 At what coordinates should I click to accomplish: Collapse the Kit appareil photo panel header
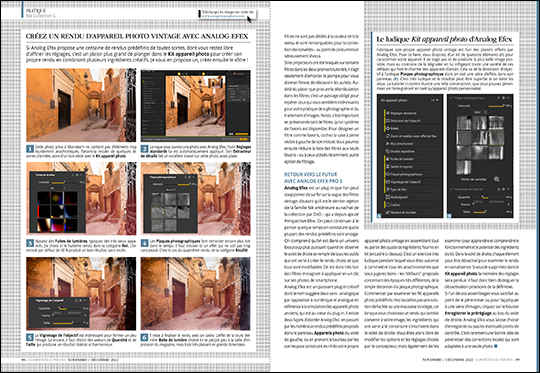pos(437,100)
